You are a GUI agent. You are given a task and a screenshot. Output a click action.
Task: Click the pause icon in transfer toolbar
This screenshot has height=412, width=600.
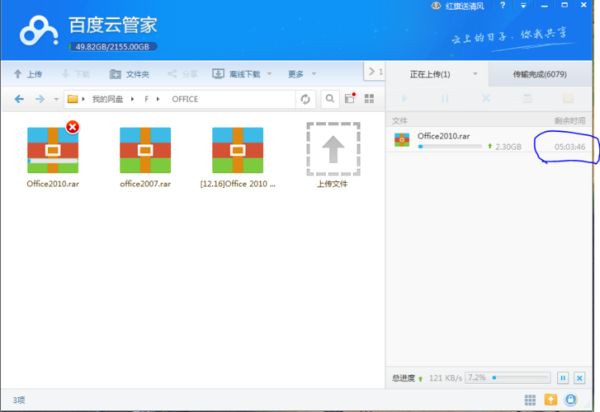(x=445, y=99)
